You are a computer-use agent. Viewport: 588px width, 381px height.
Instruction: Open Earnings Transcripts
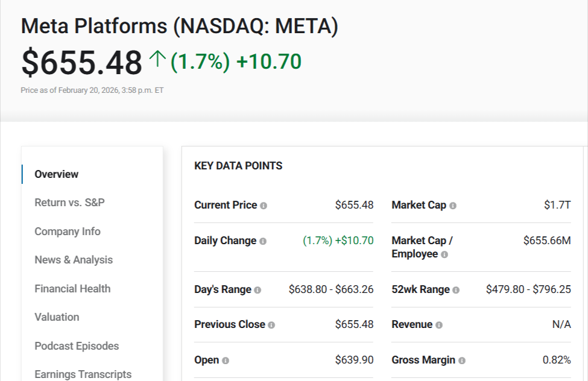pos(83,374)
